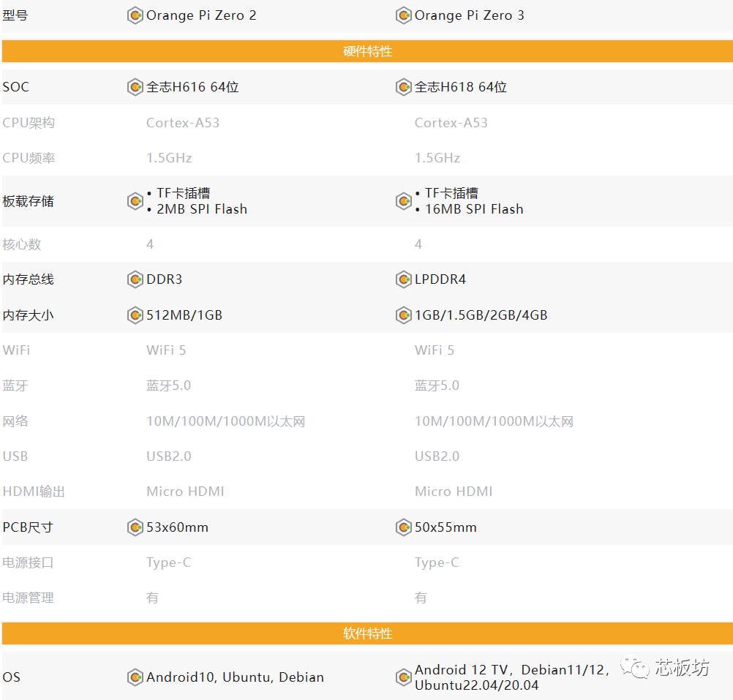Click the icon next to 50x55mm
733x700 pixels.
[403, 527]
